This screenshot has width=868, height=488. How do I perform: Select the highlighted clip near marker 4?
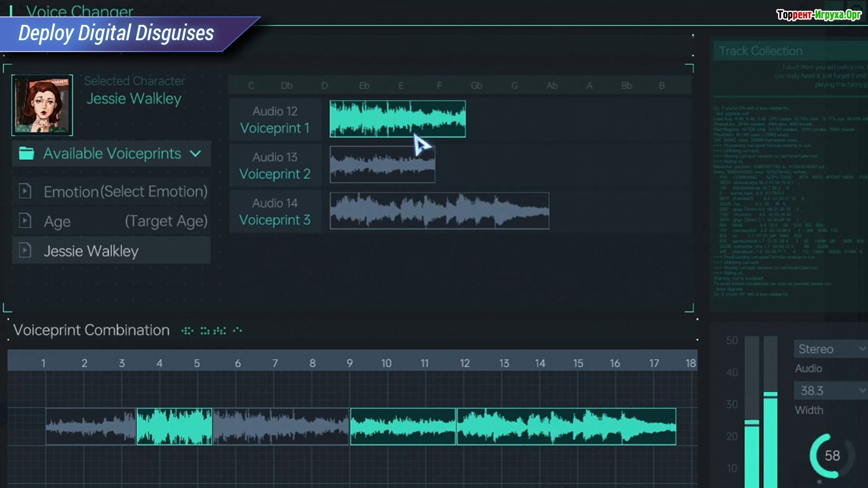[x=175, y=427]
